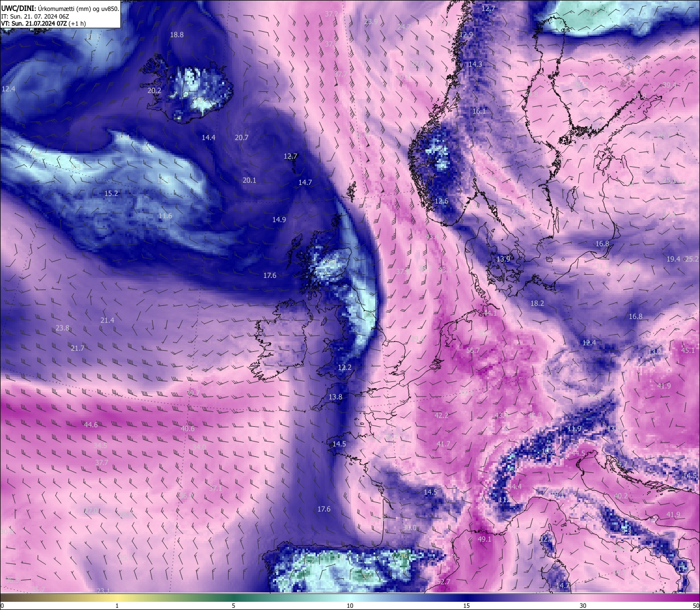Viewport: 700px width, 610px height.
Task: Click the 52.7 value at the bottom
Action: click(444, 582)
